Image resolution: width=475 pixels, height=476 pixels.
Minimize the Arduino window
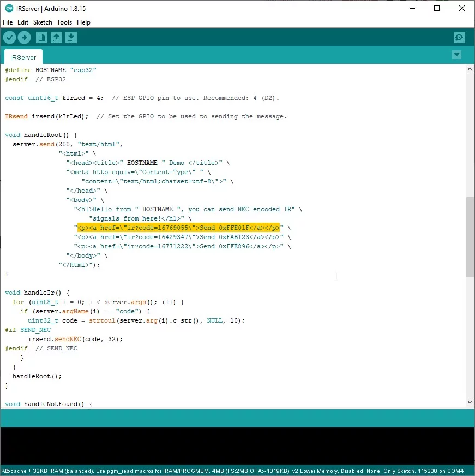click(412, 9)
